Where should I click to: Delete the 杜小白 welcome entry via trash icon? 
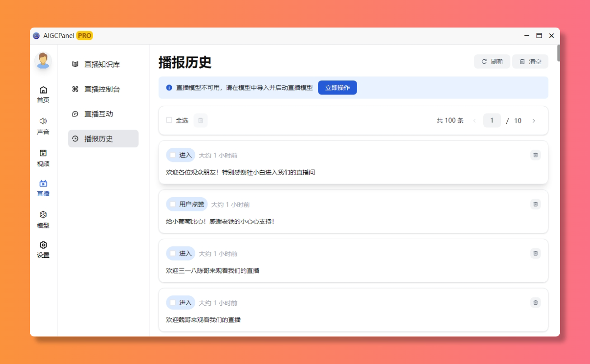[x=535, y=155]
